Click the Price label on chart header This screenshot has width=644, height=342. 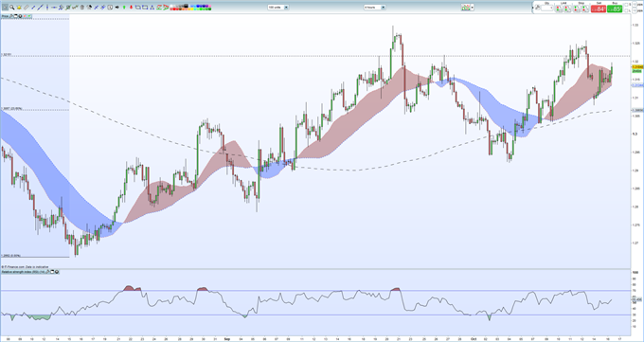coord(5,16)
